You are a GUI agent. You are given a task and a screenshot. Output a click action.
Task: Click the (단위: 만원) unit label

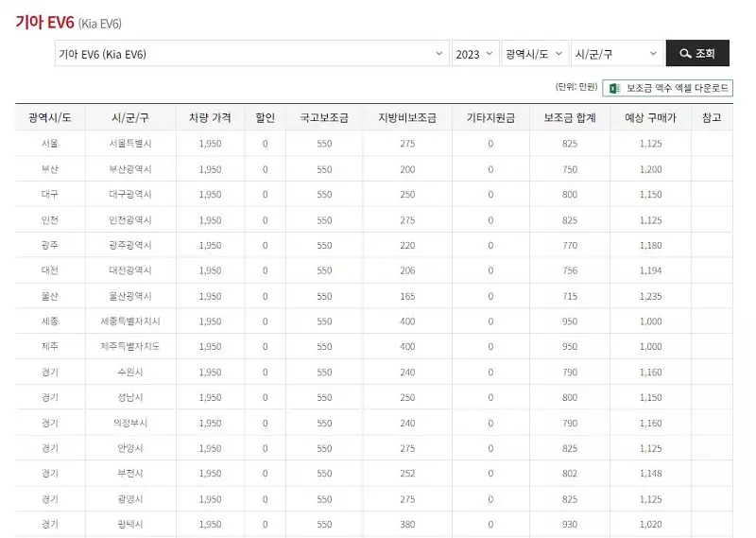coord(576,87)
